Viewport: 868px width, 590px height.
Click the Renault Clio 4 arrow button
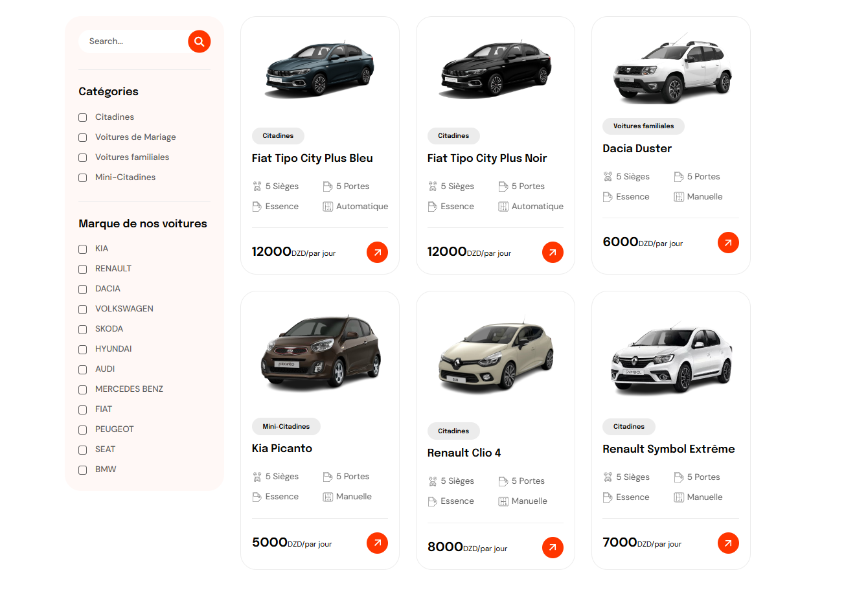point(553,547)
